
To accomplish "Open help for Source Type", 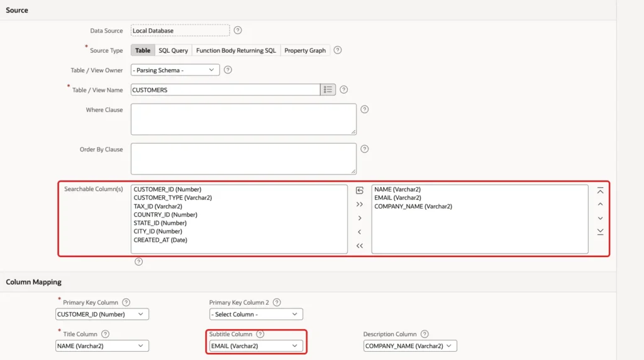I will point(337,50).
